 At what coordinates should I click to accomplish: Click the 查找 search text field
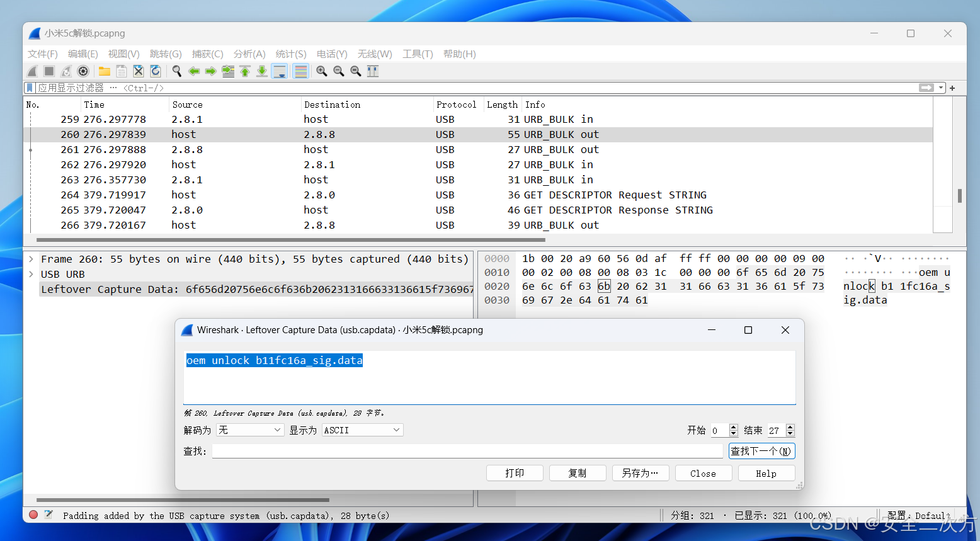(x=467, y=451)
